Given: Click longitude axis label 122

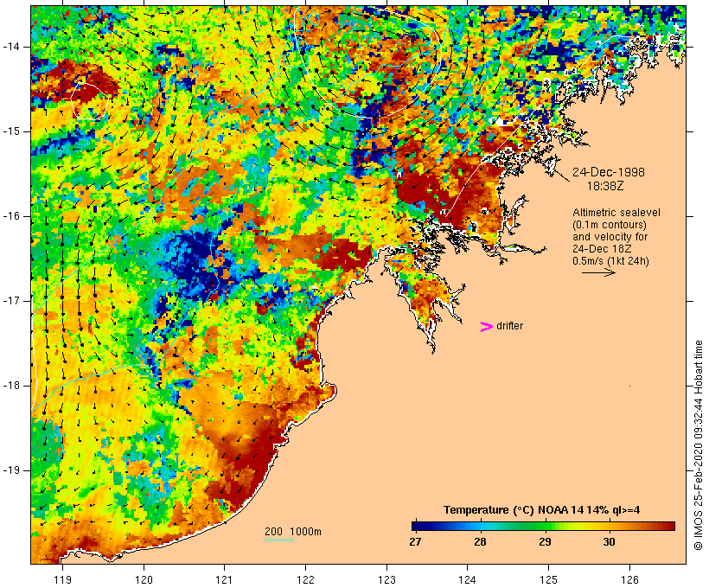Looking at the screenshot, I should [306, 579].
